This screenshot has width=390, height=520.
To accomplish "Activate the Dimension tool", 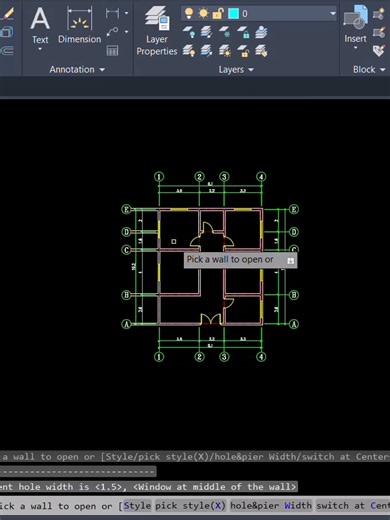I will pyautogui.click(x=79, y=25).
